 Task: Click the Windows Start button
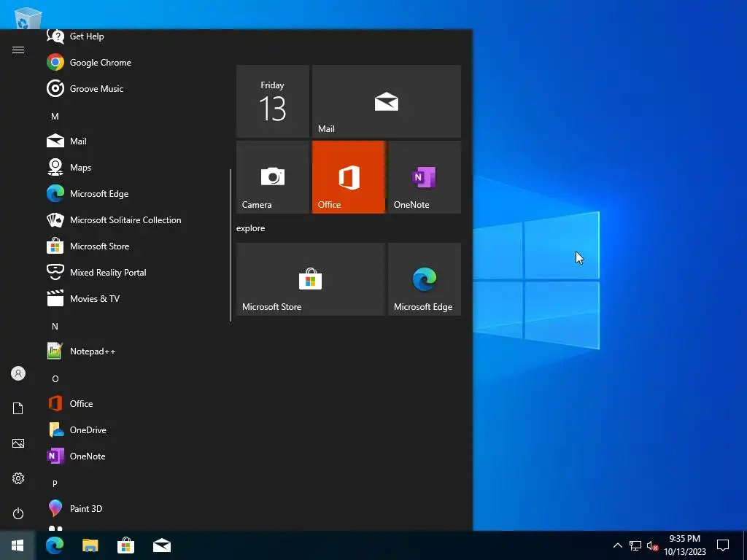[x=18, y=545]
